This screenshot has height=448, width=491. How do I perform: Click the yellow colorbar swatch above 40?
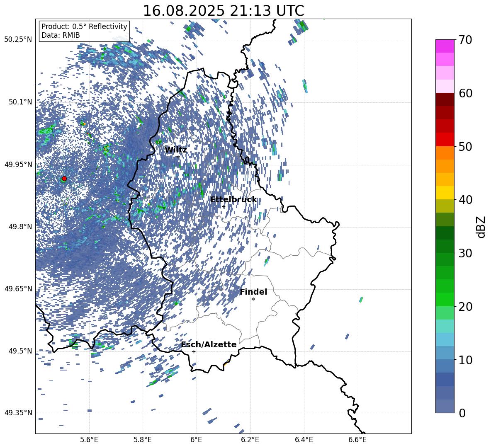[x=445, y=193]
